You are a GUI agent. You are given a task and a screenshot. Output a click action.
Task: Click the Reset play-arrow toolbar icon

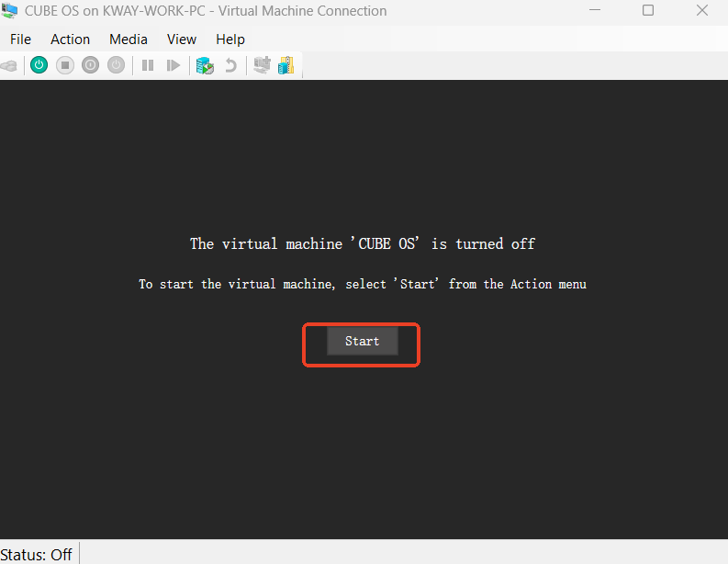pyautogui.click(x=173, y=65)
